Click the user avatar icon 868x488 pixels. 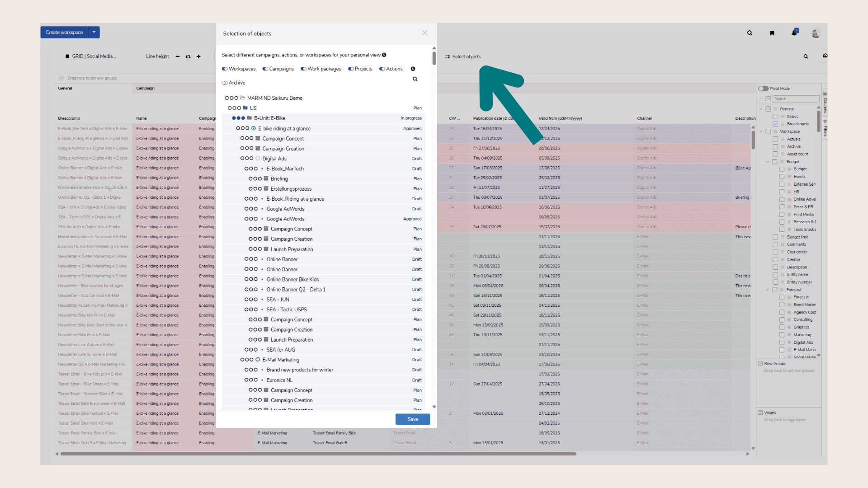pos(815,33)
